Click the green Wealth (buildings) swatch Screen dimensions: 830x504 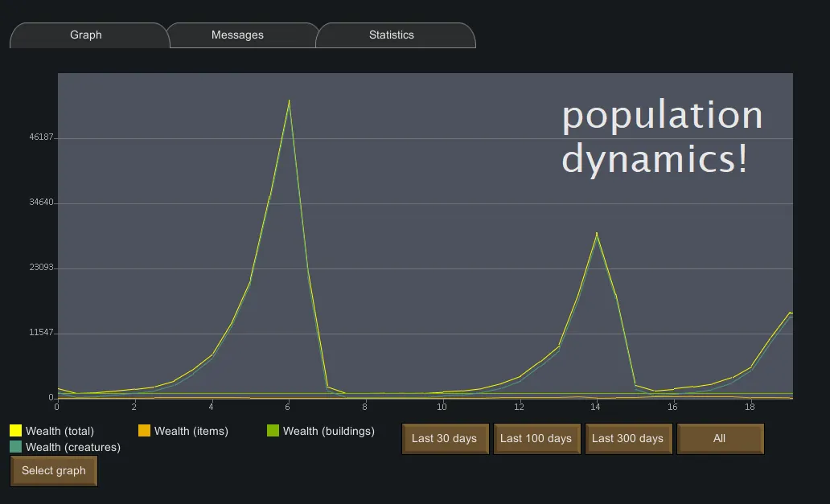coord(273,431)
